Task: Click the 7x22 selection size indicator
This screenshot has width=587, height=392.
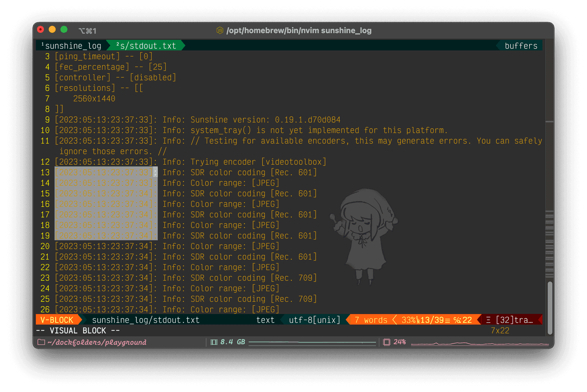Action: click(x=500, y=331)
